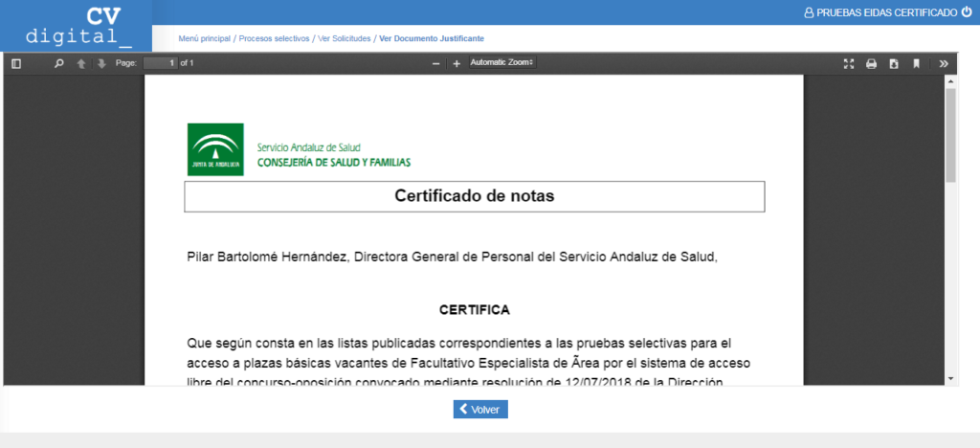Download the PDF file

(894, 63)
